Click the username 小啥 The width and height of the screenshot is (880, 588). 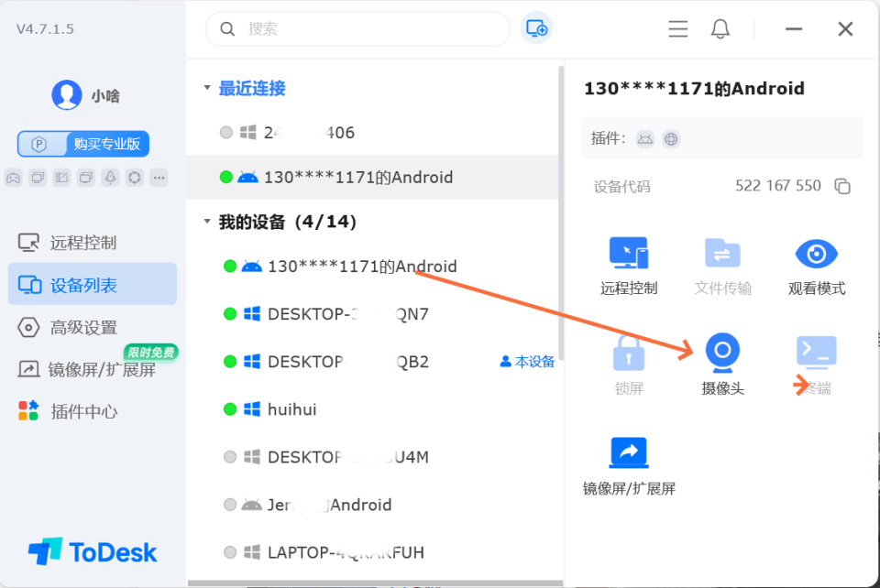105,96
